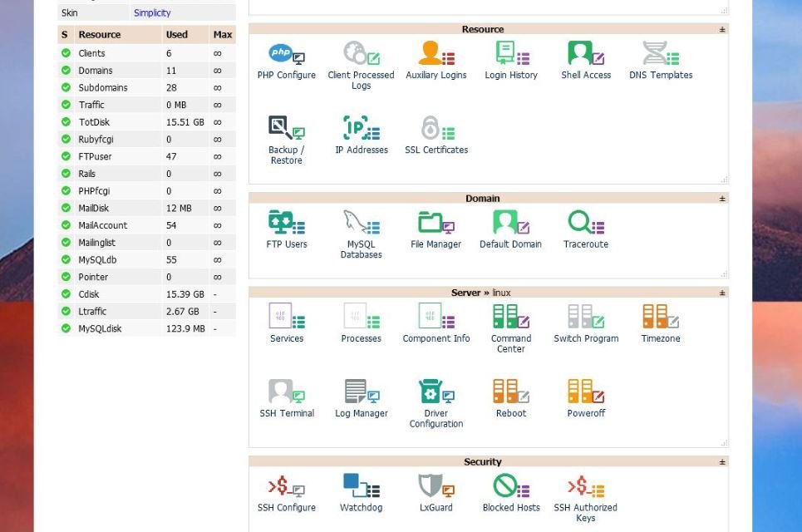Collapse the Security section
This screenshot has width=802, height=532.
click(721, 461)
